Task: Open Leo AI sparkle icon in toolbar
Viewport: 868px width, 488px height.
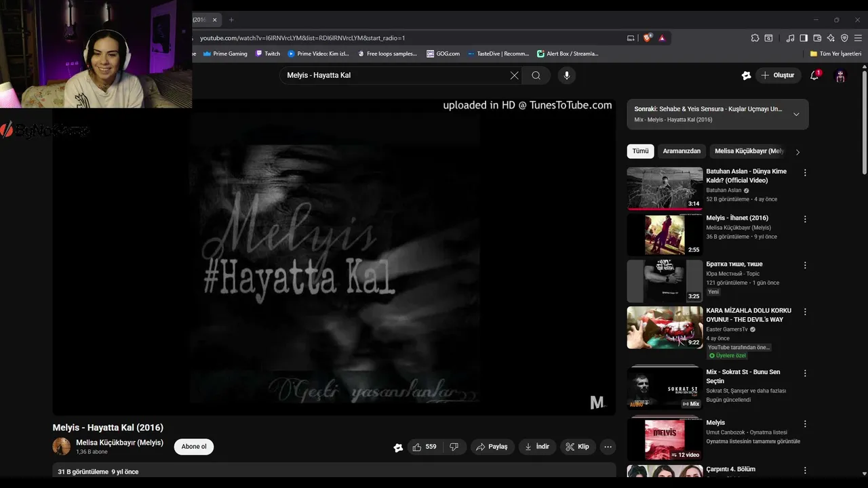Action: 831,38
